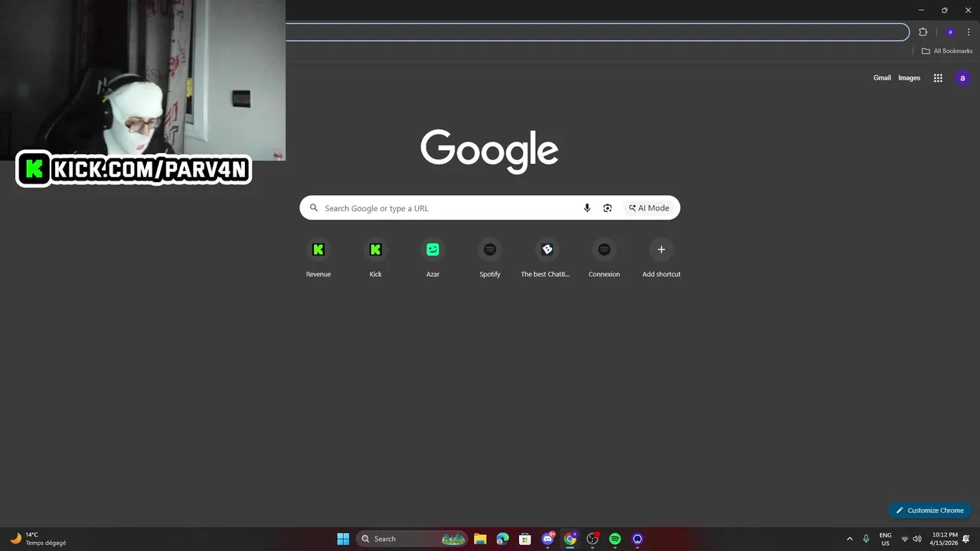Image resolution: width=980 pixels, height=551 pixels.
Task: Open The best ChatB... shortcut tile
Action: click(x=547, y=257)
